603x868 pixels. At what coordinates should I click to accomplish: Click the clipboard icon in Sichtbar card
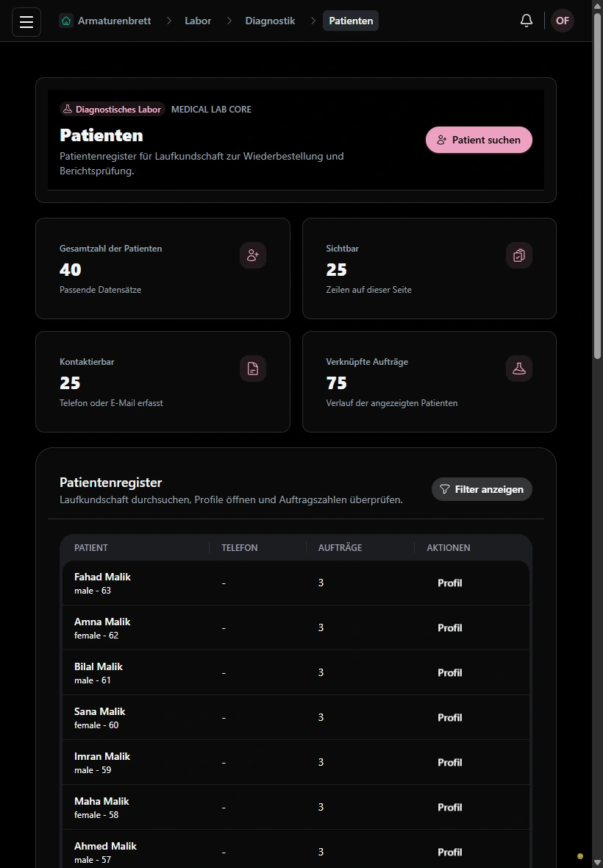(519, 255)
